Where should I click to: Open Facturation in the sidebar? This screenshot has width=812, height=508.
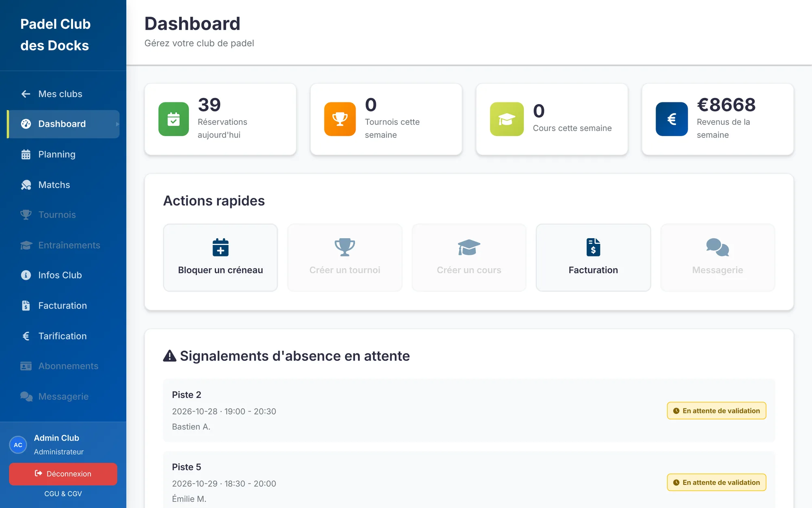pyautogui.click(x=63, y=306)
